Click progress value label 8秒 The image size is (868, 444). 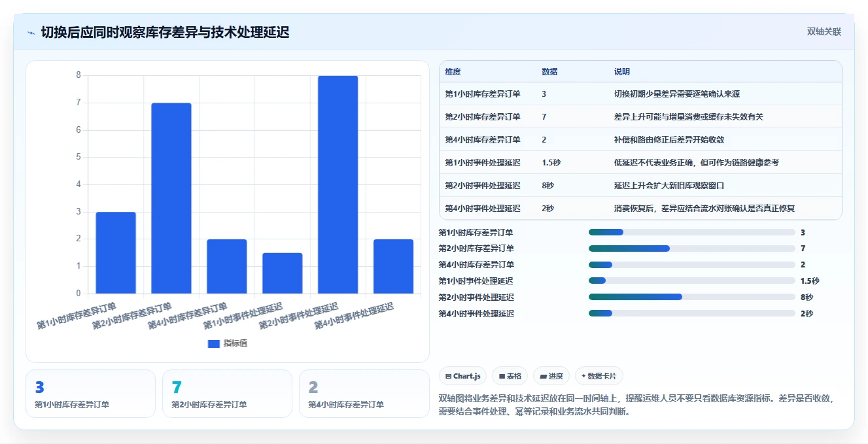pyautogui.click(x=807, y=298)
